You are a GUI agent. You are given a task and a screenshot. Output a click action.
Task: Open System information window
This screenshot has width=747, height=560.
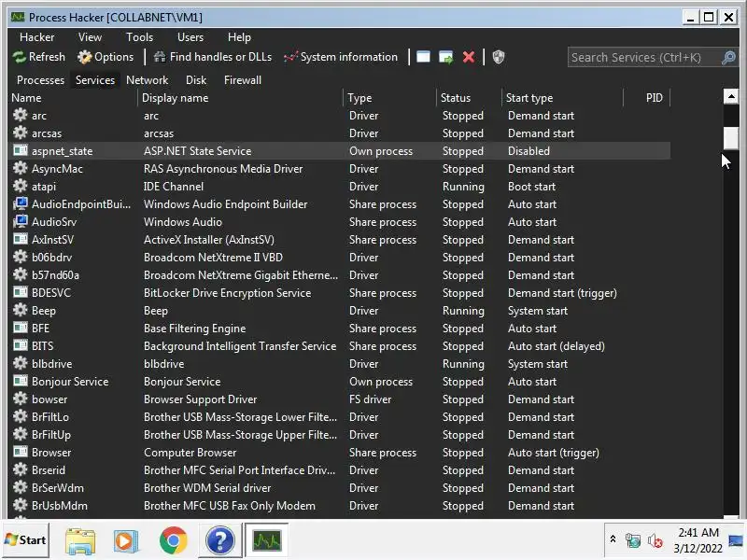click(x=341, y=57)
